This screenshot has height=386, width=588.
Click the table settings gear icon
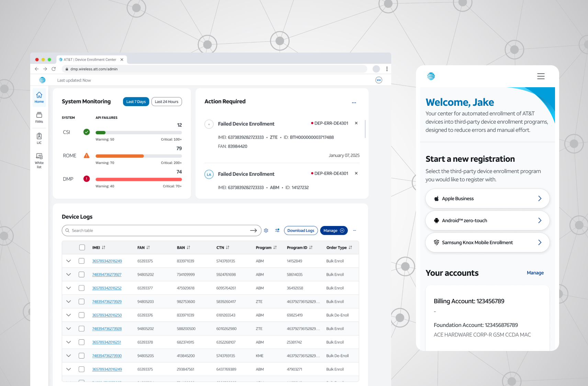pyautogui.click(x=266, y=230)
